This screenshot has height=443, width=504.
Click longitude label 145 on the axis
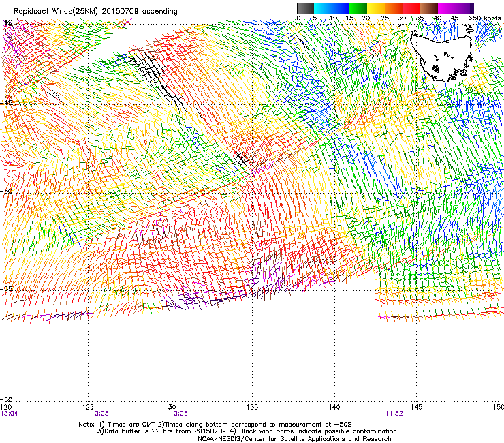tap(416, 407)
